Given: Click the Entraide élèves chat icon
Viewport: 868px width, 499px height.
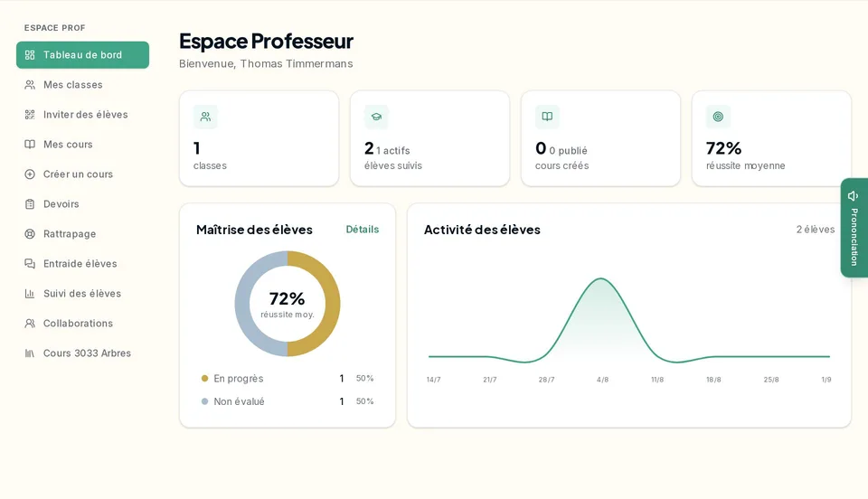Looking at the screenshot, I should (30, 264).
